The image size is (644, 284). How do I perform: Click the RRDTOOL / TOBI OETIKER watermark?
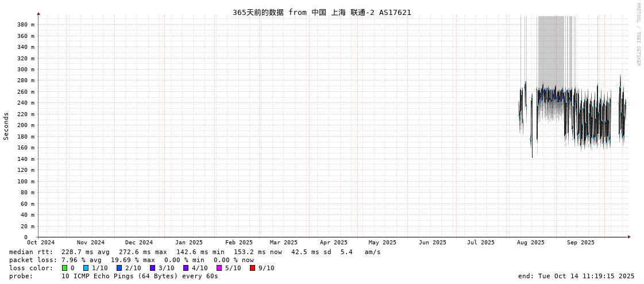pos(638,34)
